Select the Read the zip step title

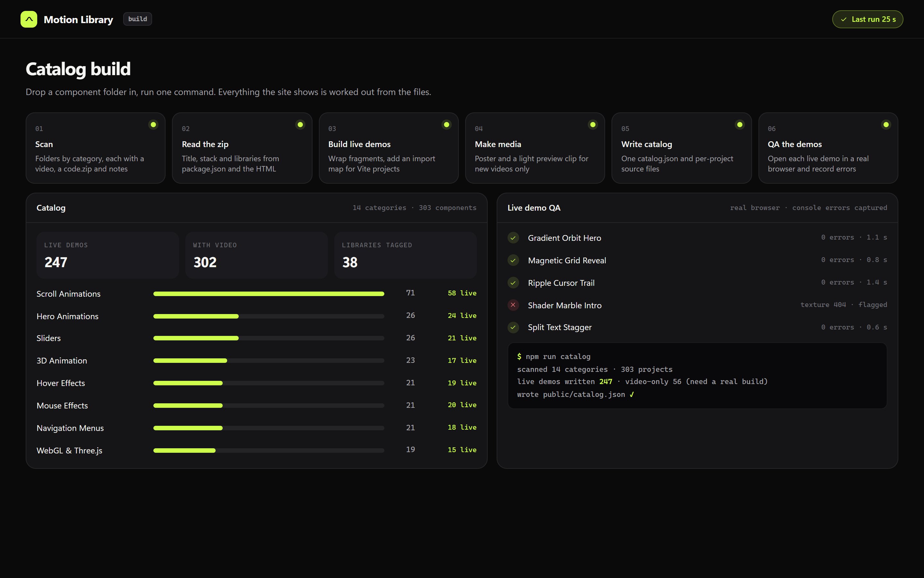(205, 144)
